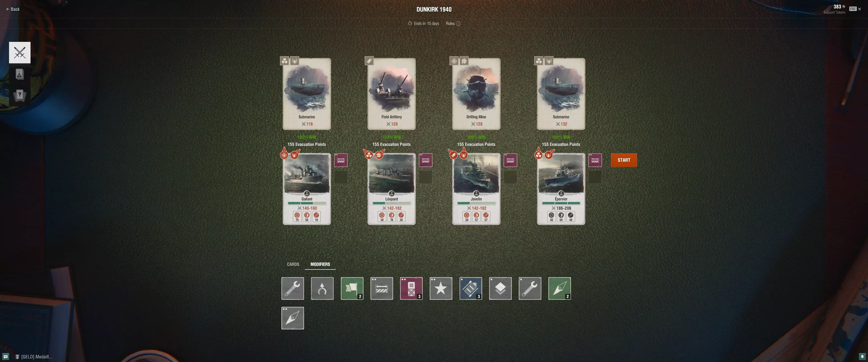Open the crossed swords battle section
The width and height of the screenshot is (868, 362).
(x=19, y=53)
